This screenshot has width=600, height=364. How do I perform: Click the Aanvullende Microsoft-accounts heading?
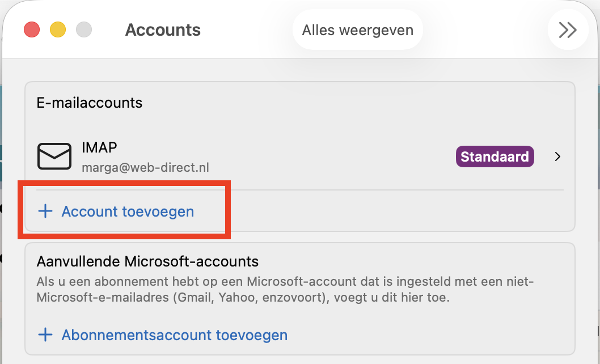(147, 261)
